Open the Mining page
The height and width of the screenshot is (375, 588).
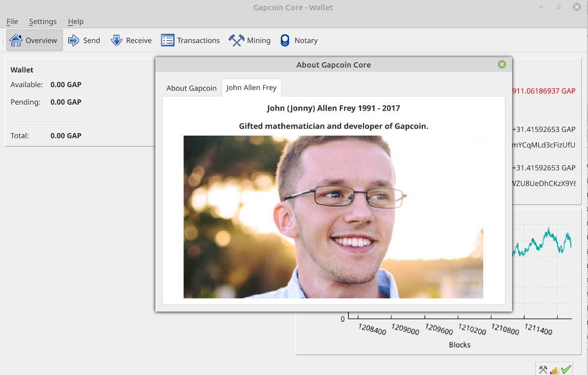pos(250,40)
